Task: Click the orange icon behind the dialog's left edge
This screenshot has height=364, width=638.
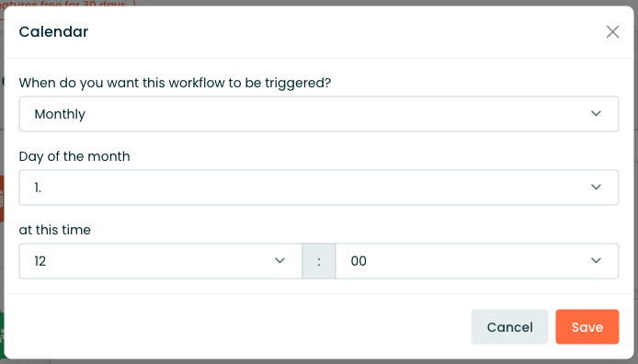Action: 2,199
